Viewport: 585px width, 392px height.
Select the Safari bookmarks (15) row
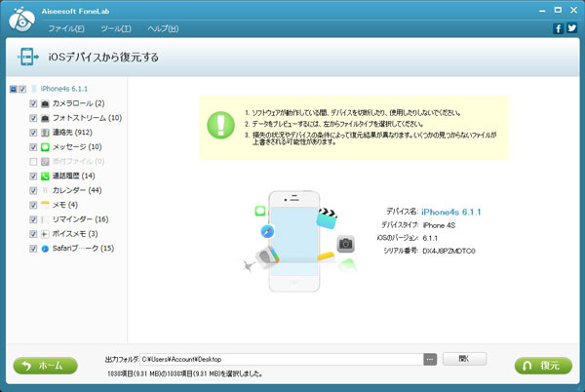pyautogui.click(x=83, y=248)
